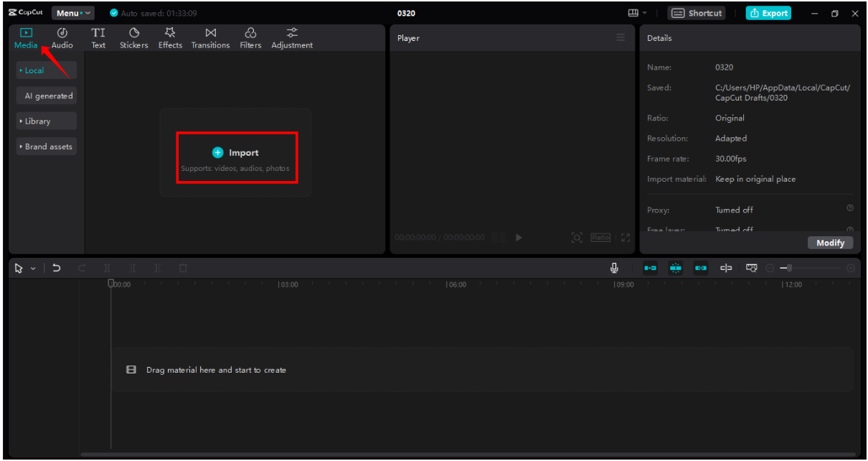The image size is (868, 461).
Task: Open the layout switcher dropdown
Action: pyautogui.click(x=637, y=13)
